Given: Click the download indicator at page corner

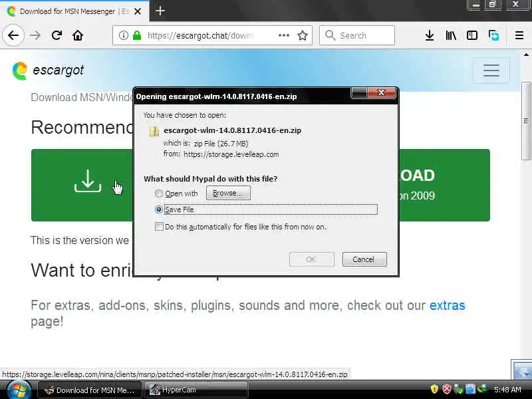Looking at the screenshot, I should 522,370.
